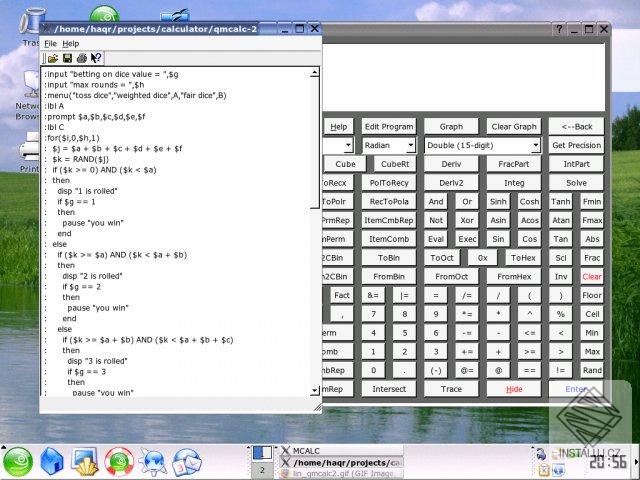Click the <--Back button

click(x=576, y=127)
